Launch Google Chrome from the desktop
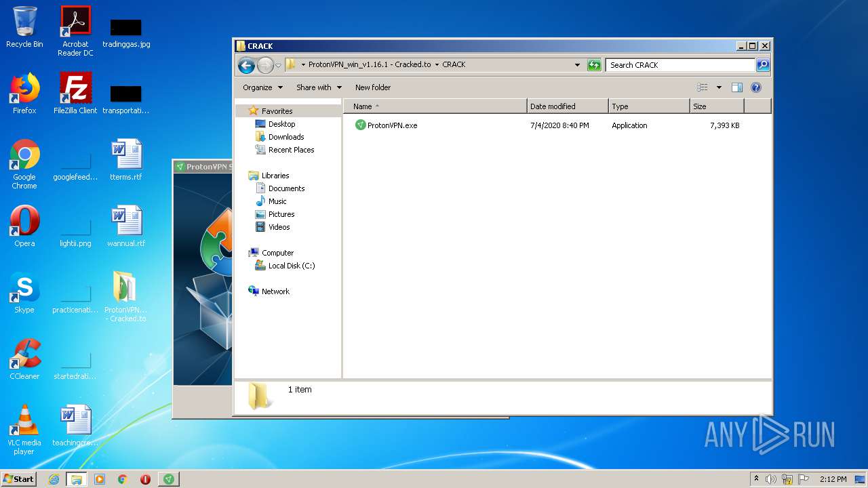The height and width of the screenshot is (488, 868). [24, 164]
